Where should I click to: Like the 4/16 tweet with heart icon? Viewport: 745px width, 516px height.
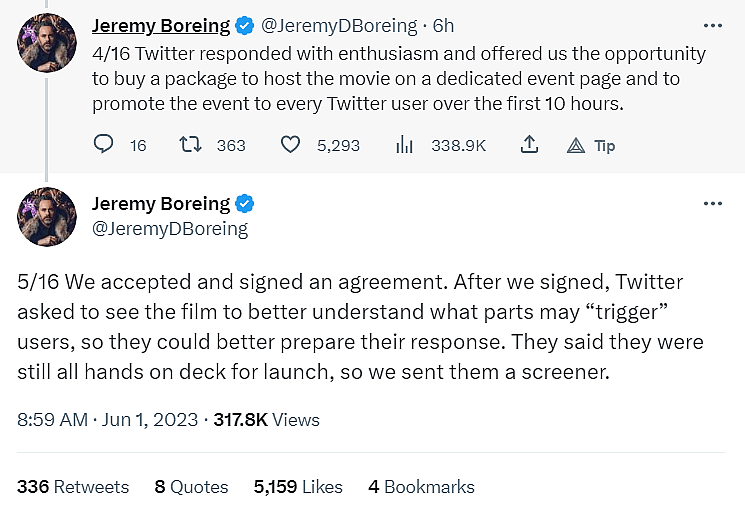[290, 145]
